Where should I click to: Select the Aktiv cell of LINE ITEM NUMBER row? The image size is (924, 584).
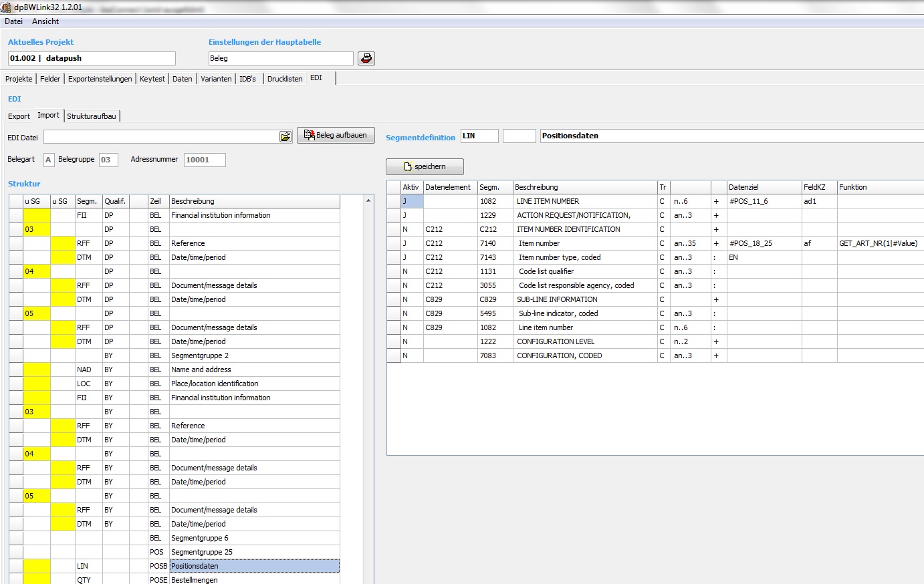pos(412,201)
